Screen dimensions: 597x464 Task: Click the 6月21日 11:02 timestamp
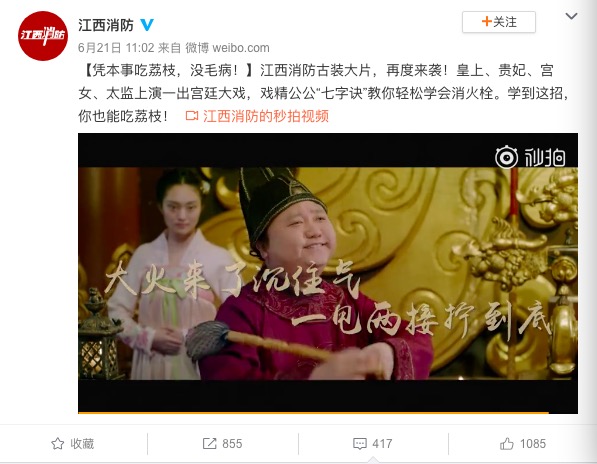coord(116,48)
